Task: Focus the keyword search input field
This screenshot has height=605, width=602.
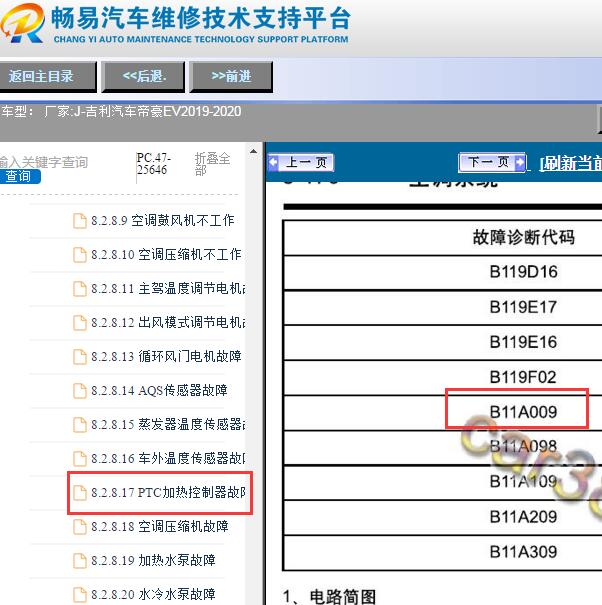Action: [x=43, y=162]
